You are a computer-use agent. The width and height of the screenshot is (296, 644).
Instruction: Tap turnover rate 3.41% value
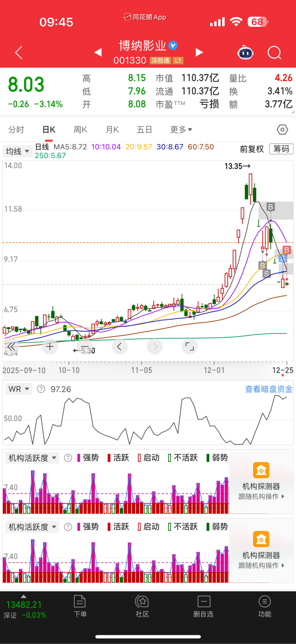(x=280, y=91)
